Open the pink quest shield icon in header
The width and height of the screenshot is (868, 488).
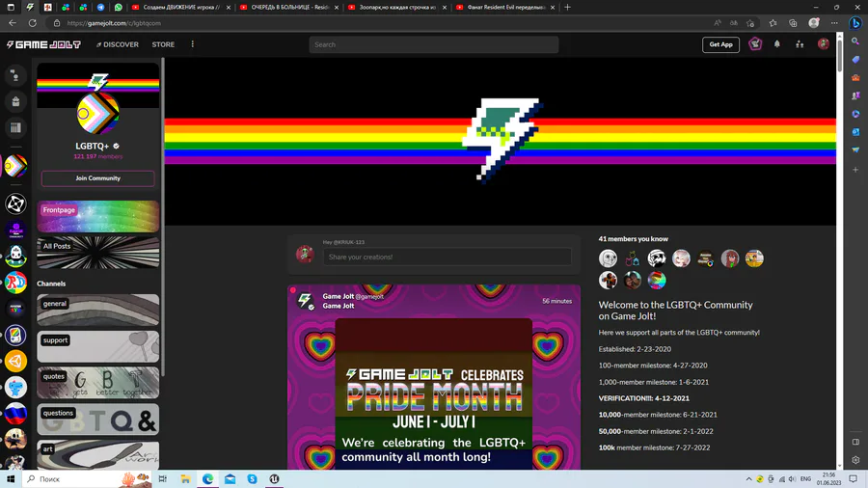(x=755, y=44)
